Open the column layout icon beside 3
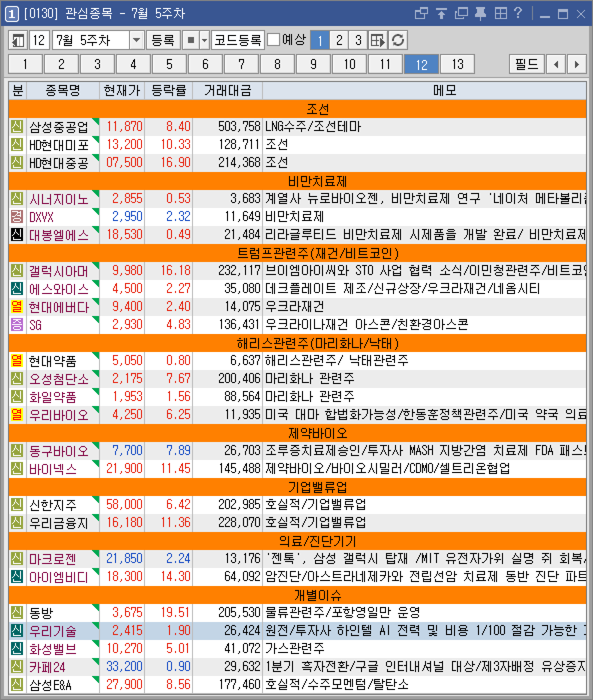 pos(378,40)
